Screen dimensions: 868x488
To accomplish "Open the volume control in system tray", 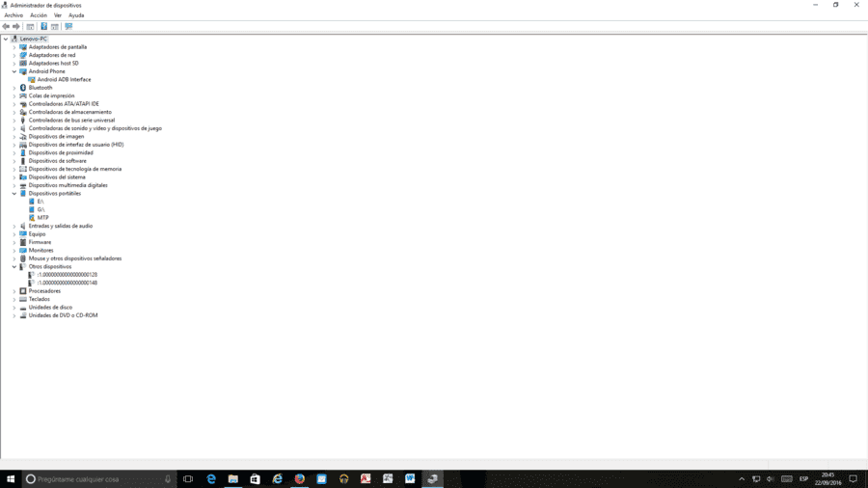I will pos(770,479).
